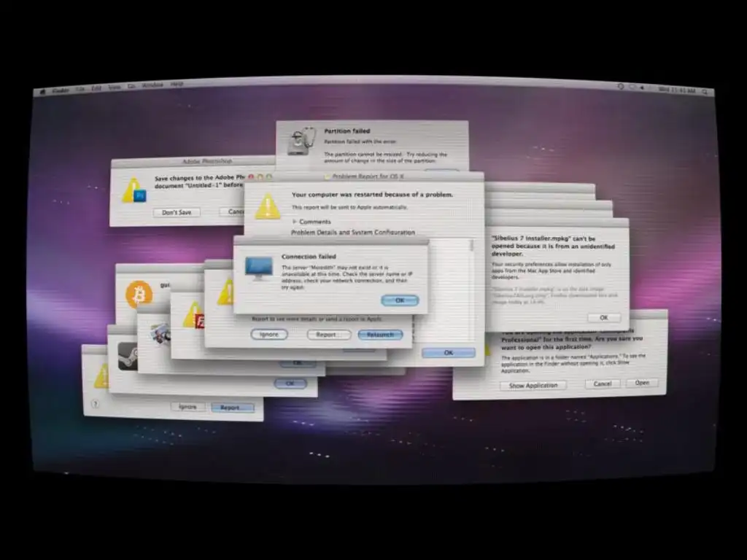This screenshot has width=747, height=560.
Task: Click the volume icon in the menu bar
Action: 642,87
